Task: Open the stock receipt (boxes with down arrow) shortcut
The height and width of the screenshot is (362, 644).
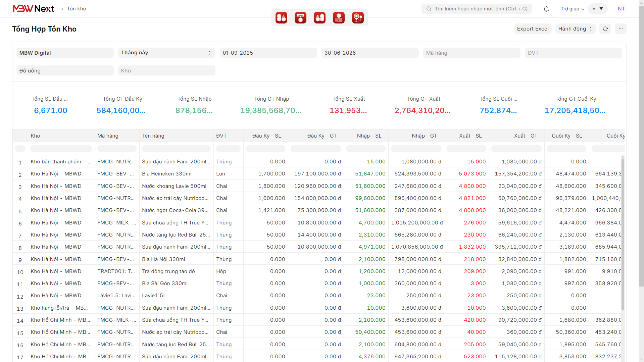Action: (281, 17)
